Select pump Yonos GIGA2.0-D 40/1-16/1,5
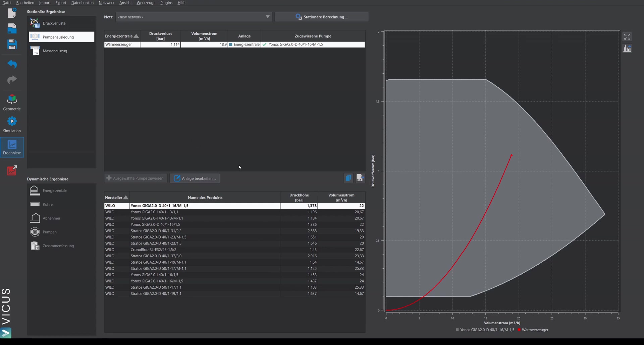 tap(234, 225)
